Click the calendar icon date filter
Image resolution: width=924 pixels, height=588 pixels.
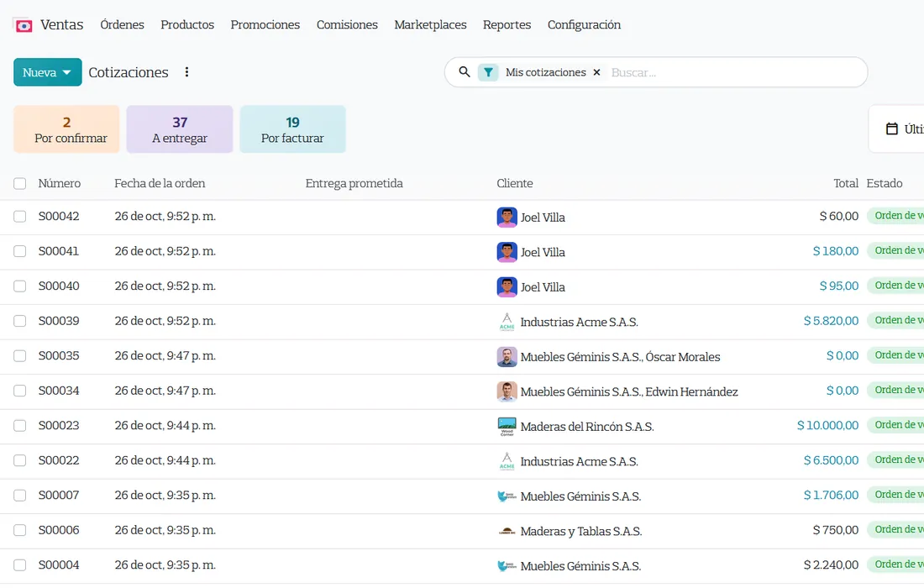pyautogui.click(x=892, y=129)
